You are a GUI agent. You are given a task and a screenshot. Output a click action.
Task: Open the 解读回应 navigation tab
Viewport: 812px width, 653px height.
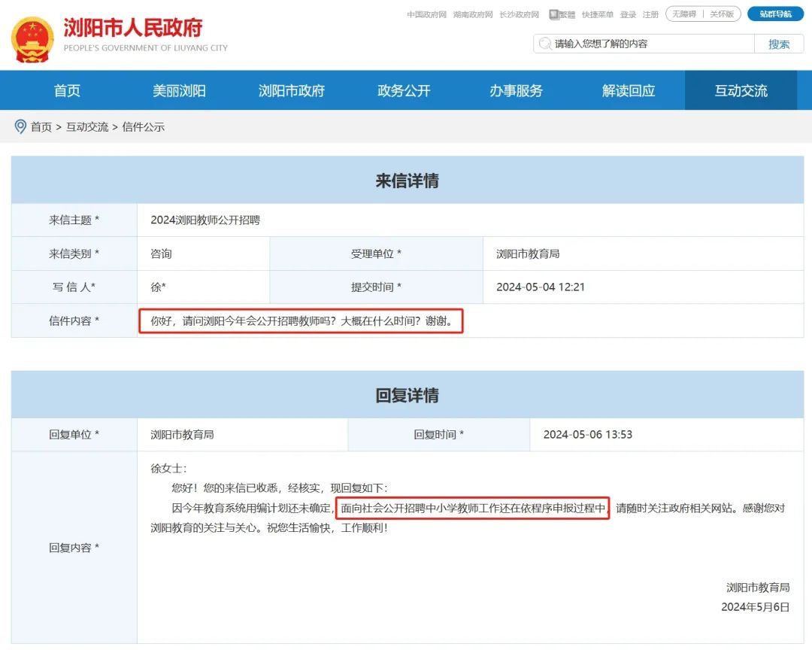coord(629,91)
